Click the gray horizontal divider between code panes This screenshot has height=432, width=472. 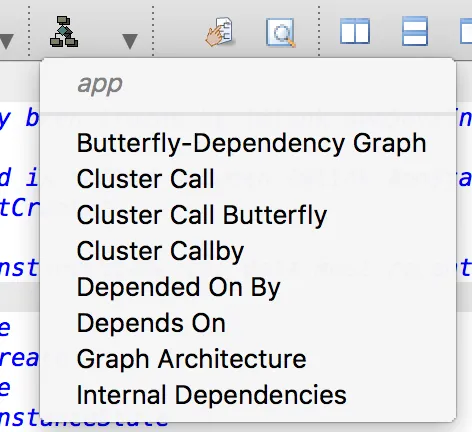point(20,297)
